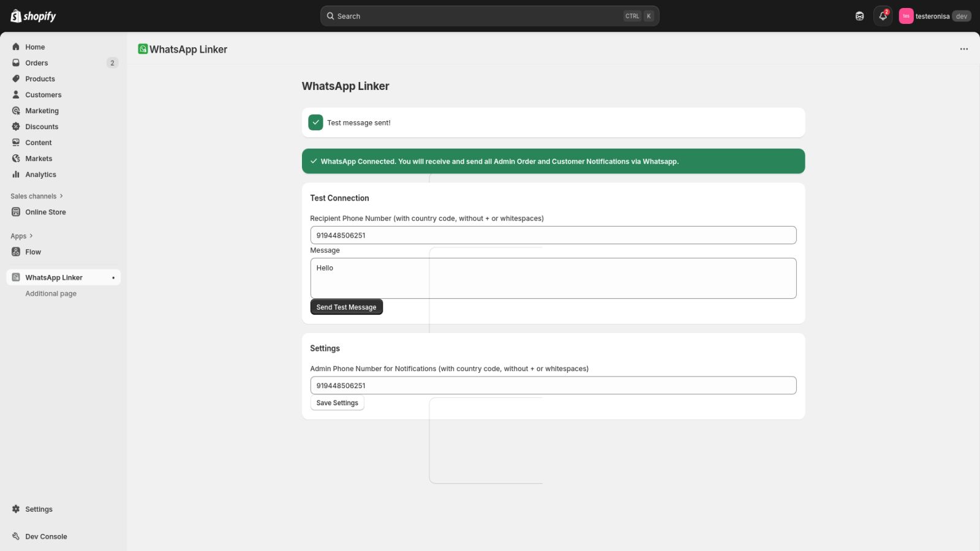980x551 pixels.
Task: Open the three-dot more actions menu
Action: click(963, 49)
